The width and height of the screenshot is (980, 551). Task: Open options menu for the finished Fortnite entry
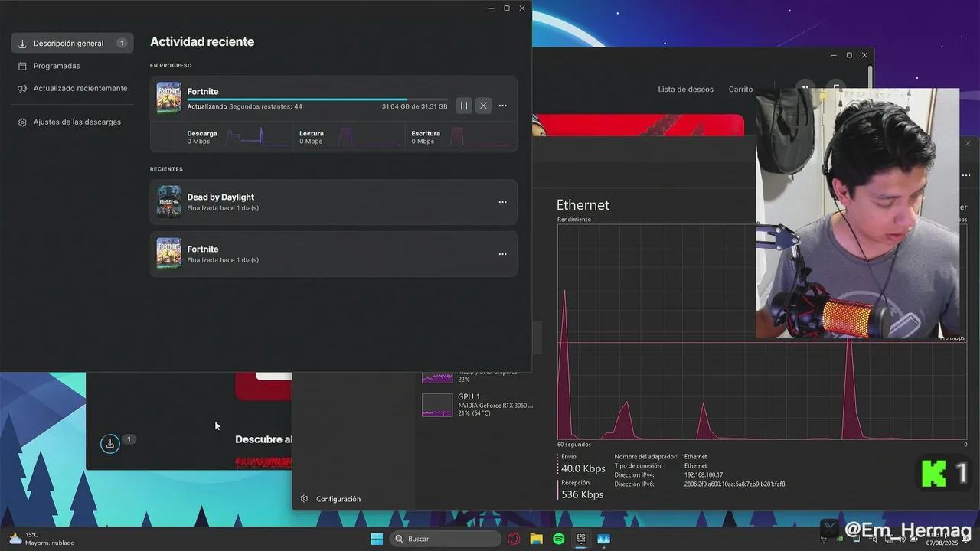coord(502,254)
